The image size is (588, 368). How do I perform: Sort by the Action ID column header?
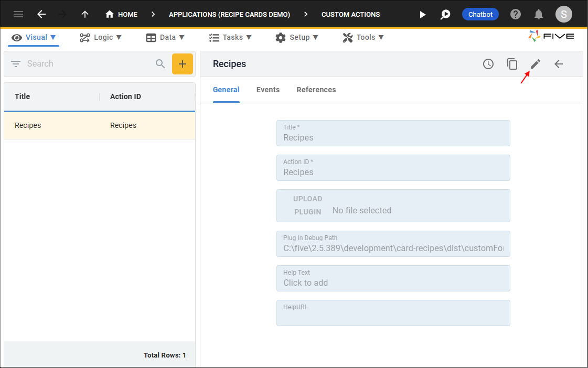click(x=125, y=96)
